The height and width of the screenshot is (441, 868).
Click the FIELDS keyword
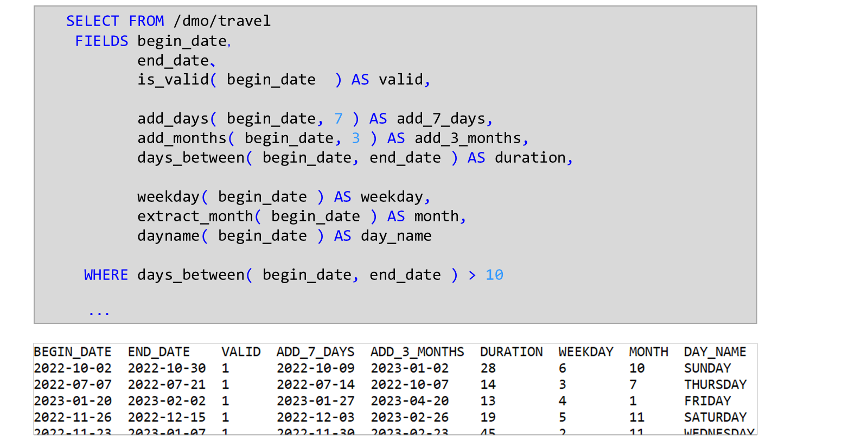(101, 41)
